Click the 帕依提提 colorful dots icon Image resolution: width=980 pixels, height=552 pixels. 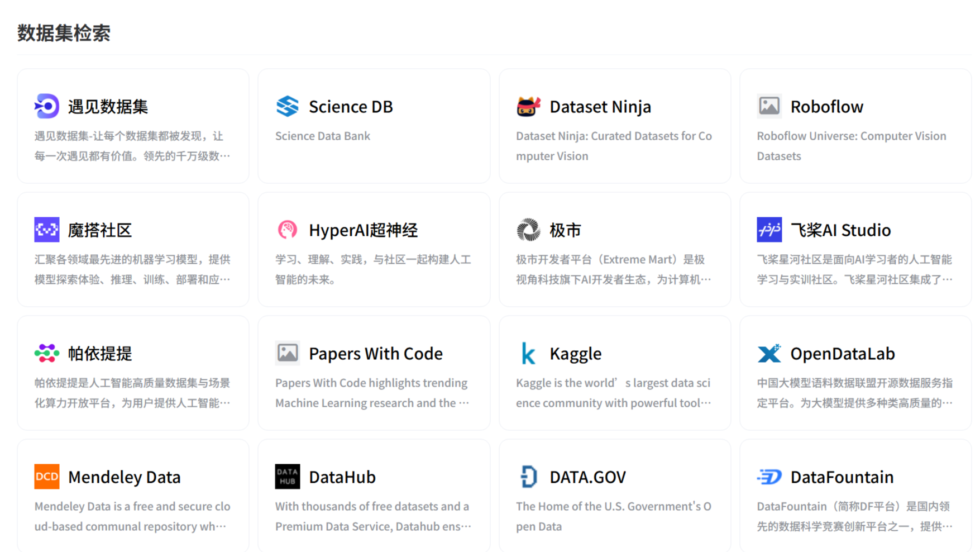(x=47, y=353)
